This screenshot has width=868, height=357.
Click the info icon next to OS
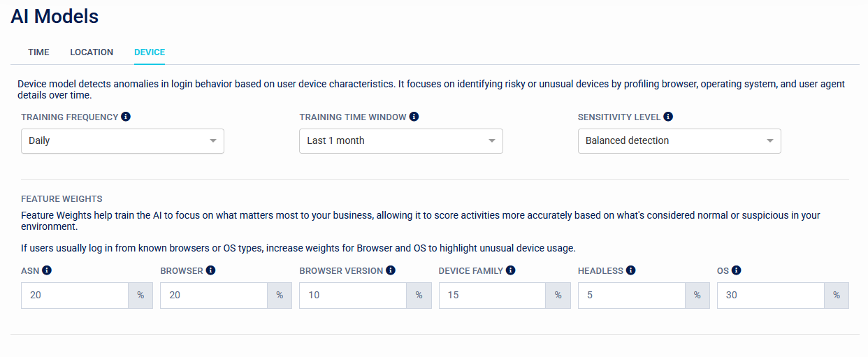tap(737, 270)
